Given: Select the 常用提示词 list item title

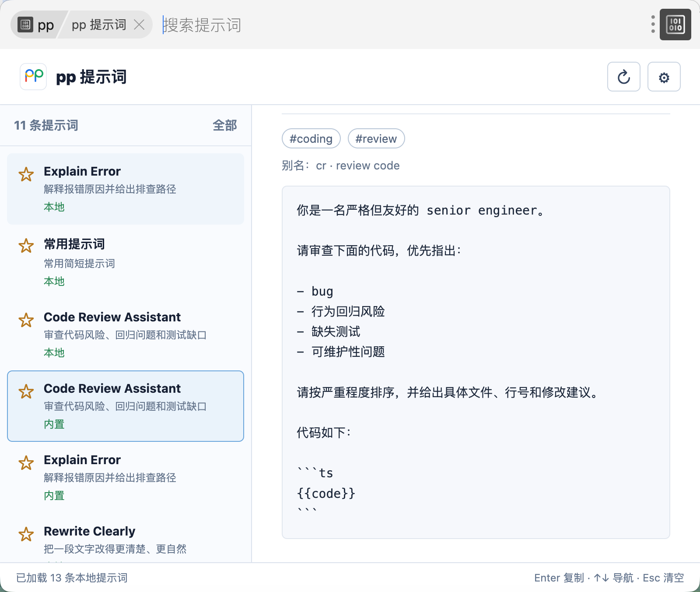Looking at the screenshot, I should tap(74, 244).
